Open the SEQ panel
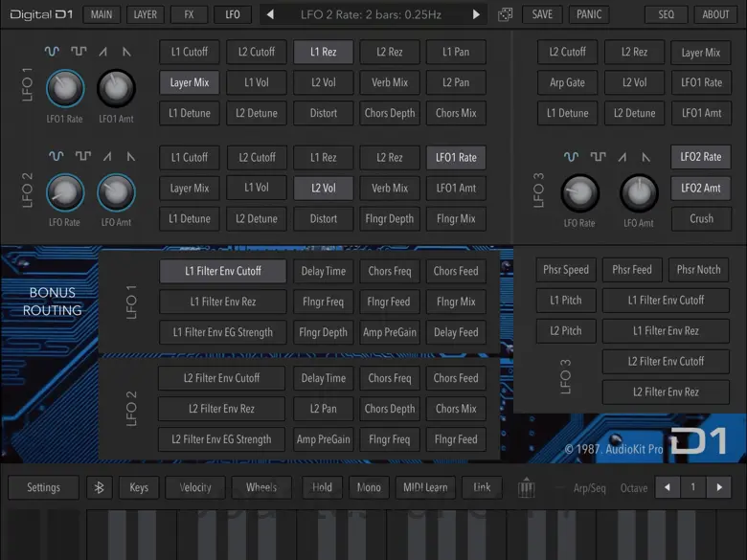 point(666,14)
